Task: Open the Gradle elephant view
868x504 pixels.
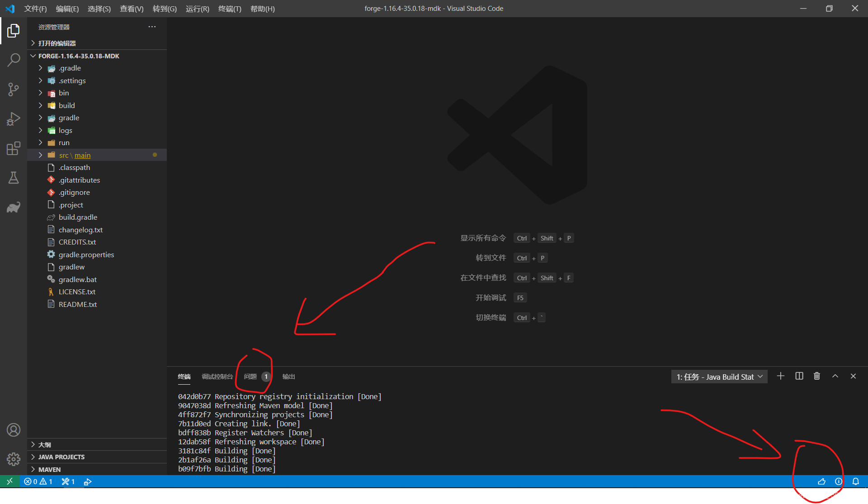Action: point(14,207)
